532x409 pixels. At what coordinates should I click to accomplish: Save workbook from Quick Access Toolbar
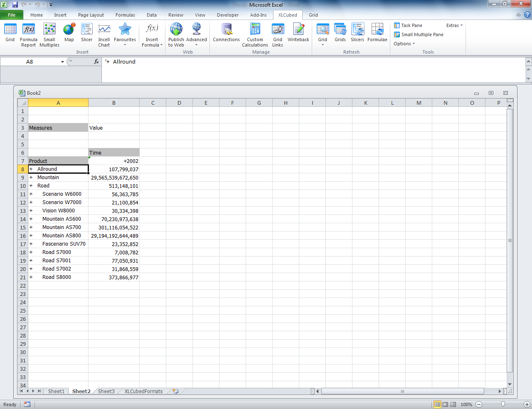click(15, 5)
